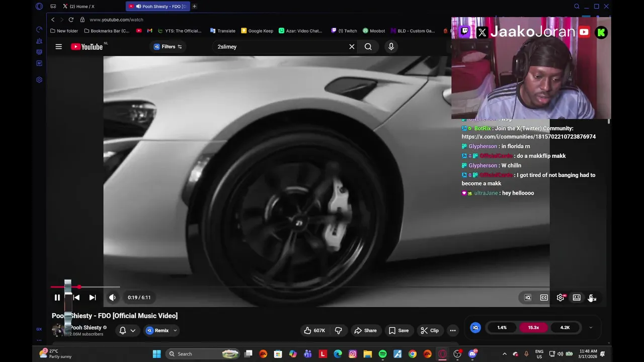Dislike the video
644x362 pixels.
(x=339, y=330)
